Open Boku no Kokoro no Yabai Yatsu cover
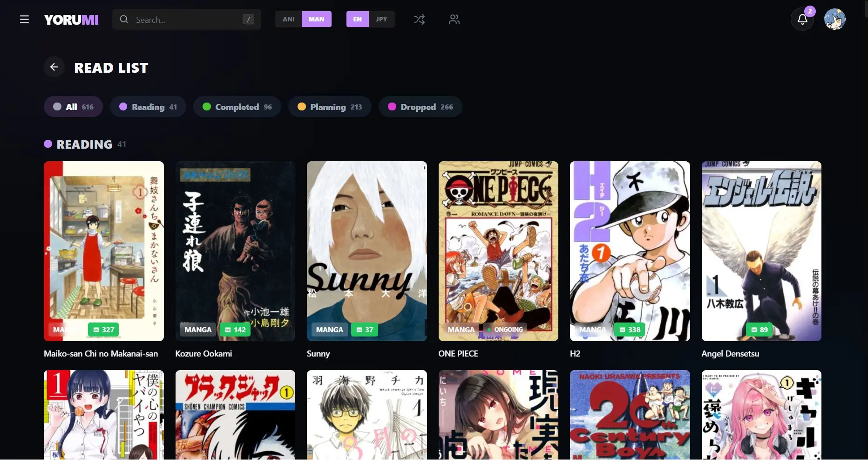 (x=104, y=415)
